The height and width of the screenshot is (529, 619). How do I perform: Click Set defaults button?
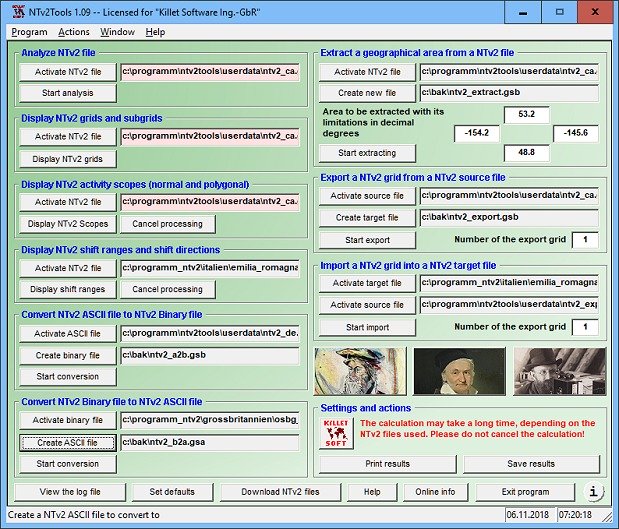coord(172,492)
